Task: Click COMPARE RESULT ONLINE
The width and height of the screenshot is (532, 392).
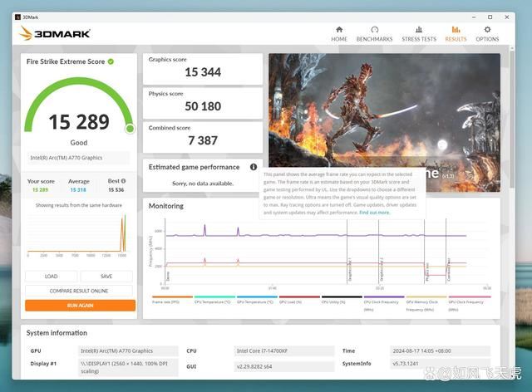Action: (80, 291)
